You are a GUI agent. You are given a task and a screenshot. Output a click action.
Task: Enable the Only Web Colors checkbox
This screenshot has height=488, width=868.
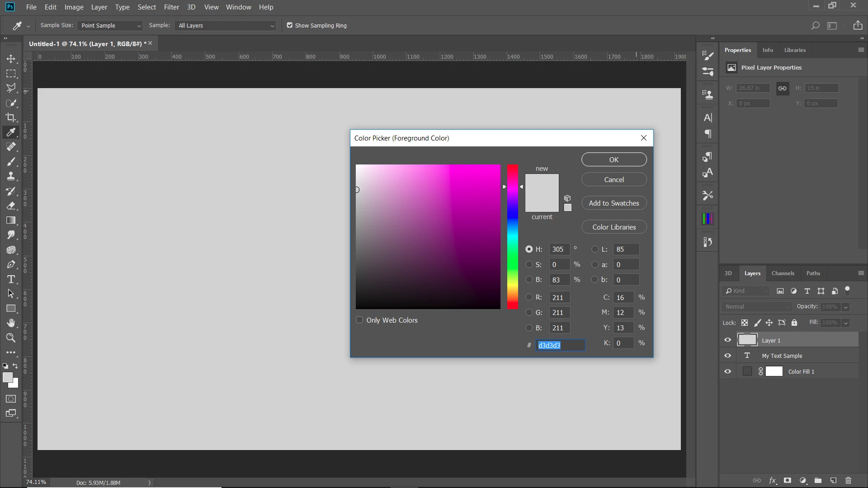359,320
